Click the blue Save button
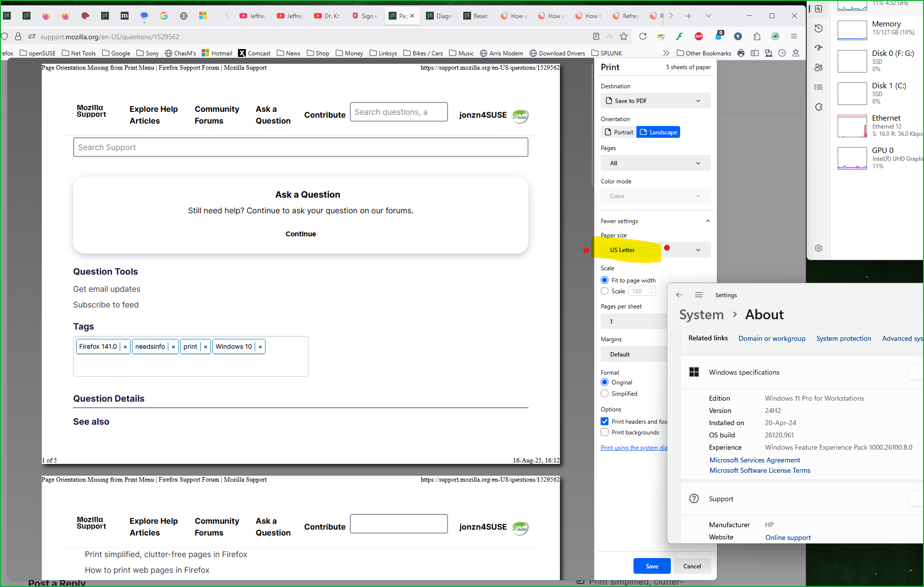The width and height of the screenshot is (924, 587). 652,566
